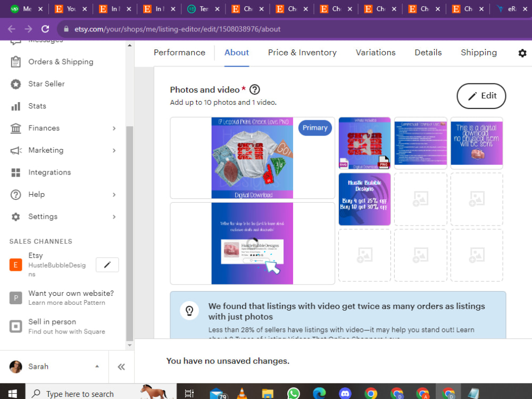532x399 pixels.
Task: Click the sidebar scroll down arrow
Action: [129, 345]
